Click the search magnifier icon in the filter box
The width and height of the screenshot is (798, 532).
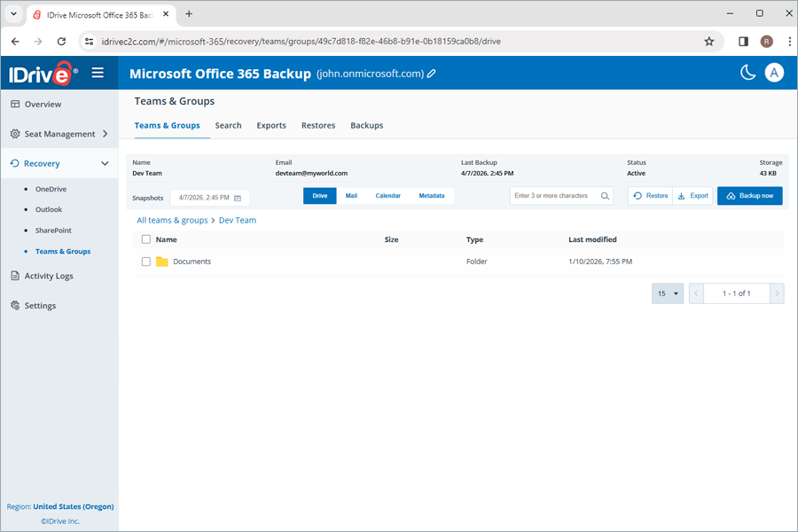coord(606,196)
